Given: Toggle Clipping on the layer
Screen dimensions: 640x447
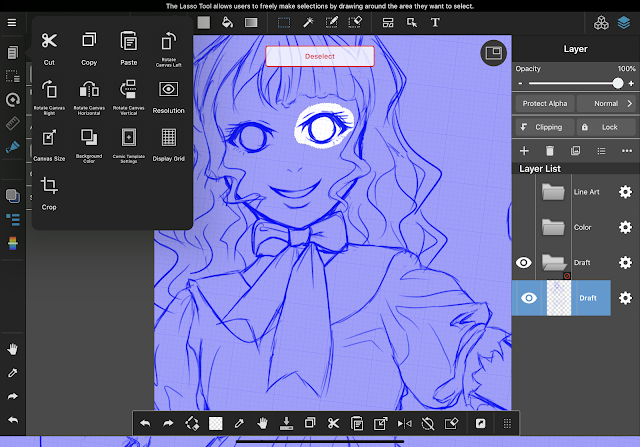Looking at the screenshot, I should [544, 127].
